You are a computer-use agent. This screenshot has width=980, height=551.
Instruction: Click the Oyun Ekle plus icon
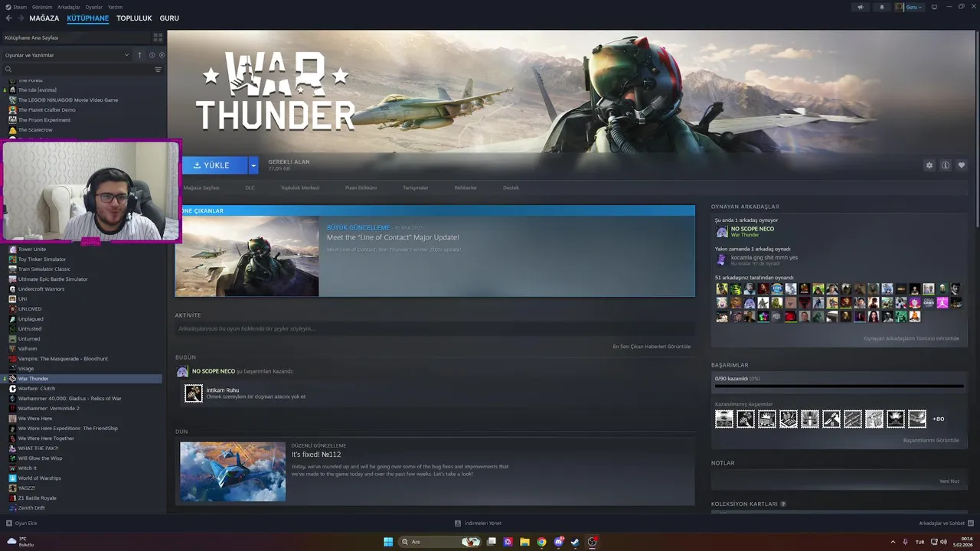click(x=9, y=523)
